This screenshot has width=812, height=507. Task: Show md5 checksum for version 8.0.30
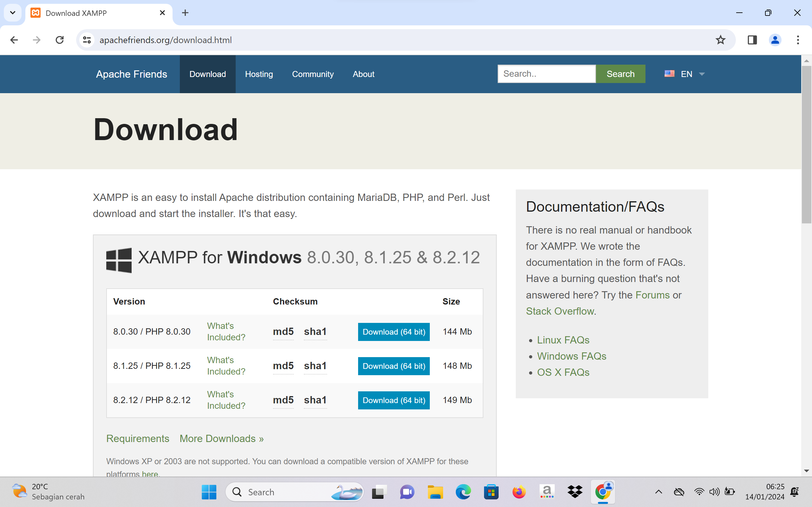(283, 331)
